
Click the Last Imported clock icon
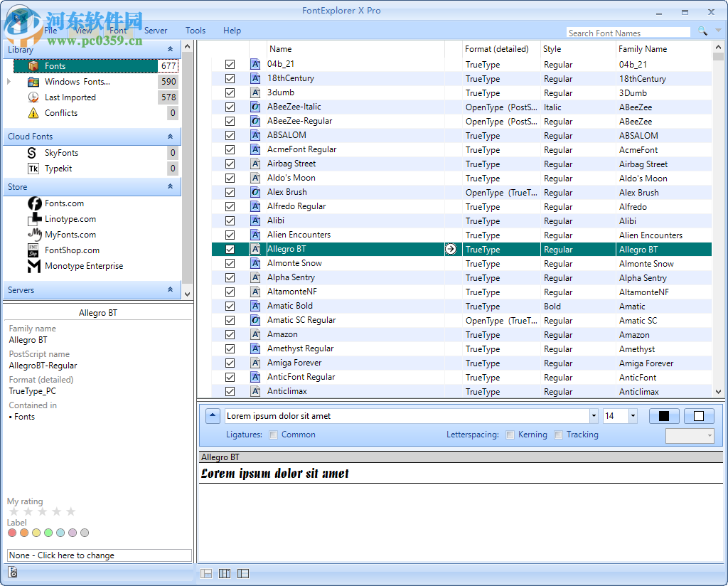click(33, 97)
